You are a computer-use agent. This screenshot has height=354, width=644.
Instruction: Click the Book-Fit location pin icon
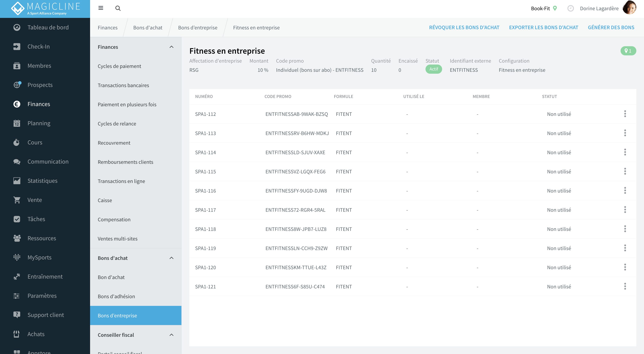555,8
